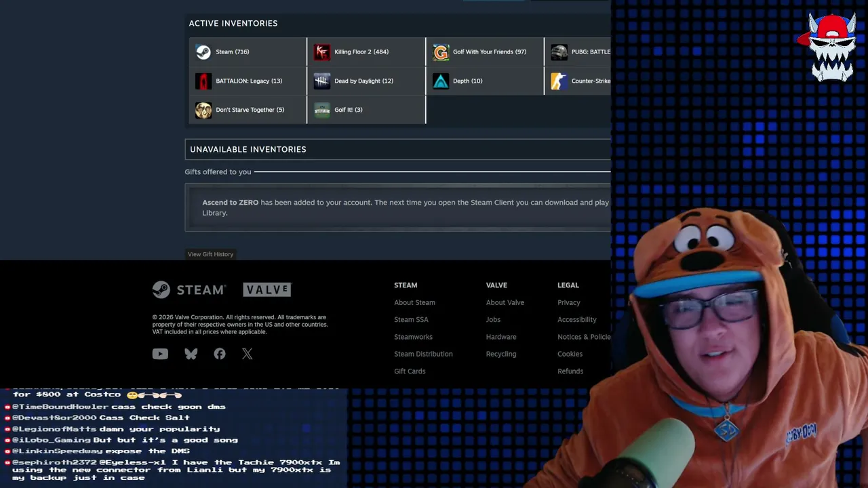Click chat username @sephiroth2372

click(x=54, y=462)
